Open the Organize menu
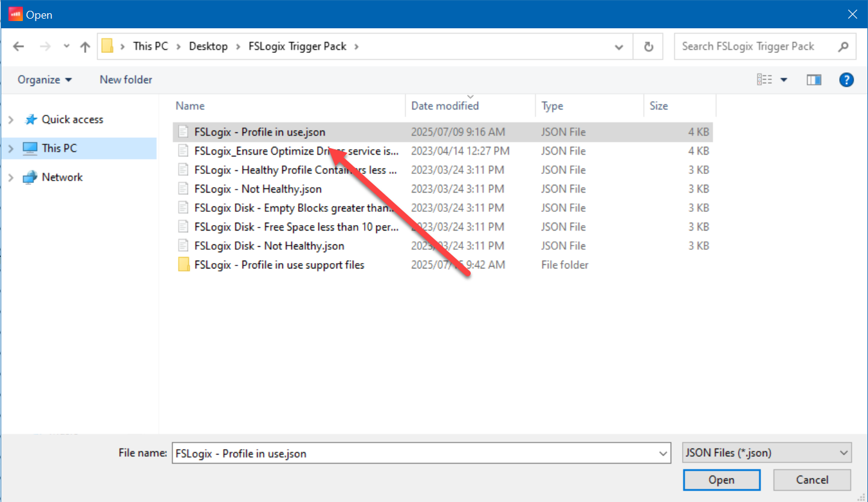This screenshot has width=868, height=502. [45, 79]
